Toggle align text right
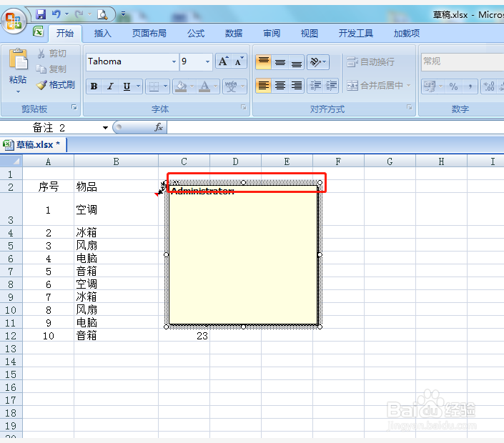 click(x=297, y=86)
